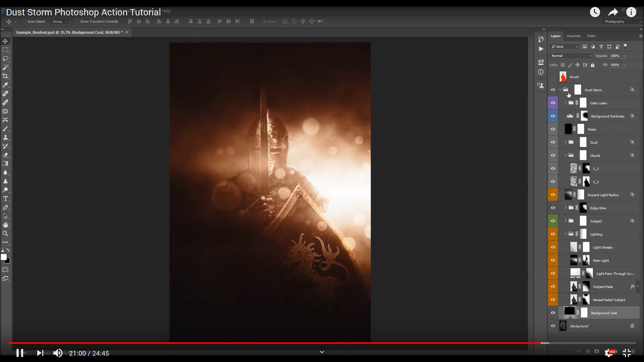Select the Example_Brushed.psd document tab

coord(72,32)
